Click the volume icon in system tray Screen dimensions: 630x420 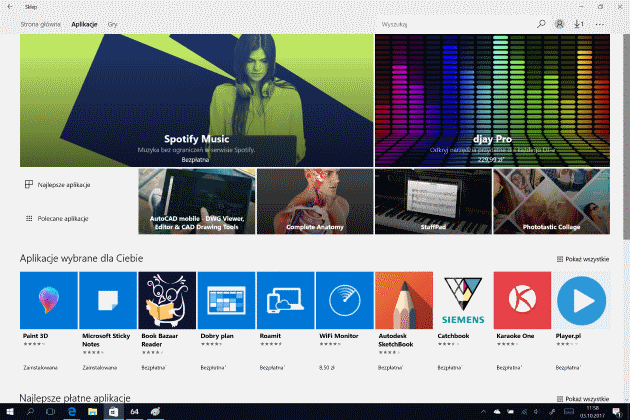(x=537, y=412)
